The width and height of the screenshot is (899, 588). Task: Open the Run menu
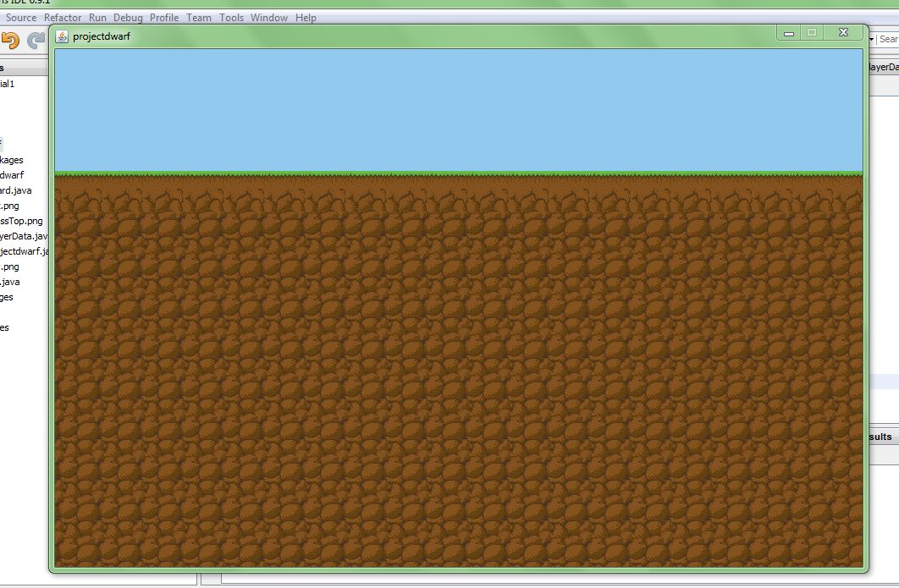coord(97,18)
